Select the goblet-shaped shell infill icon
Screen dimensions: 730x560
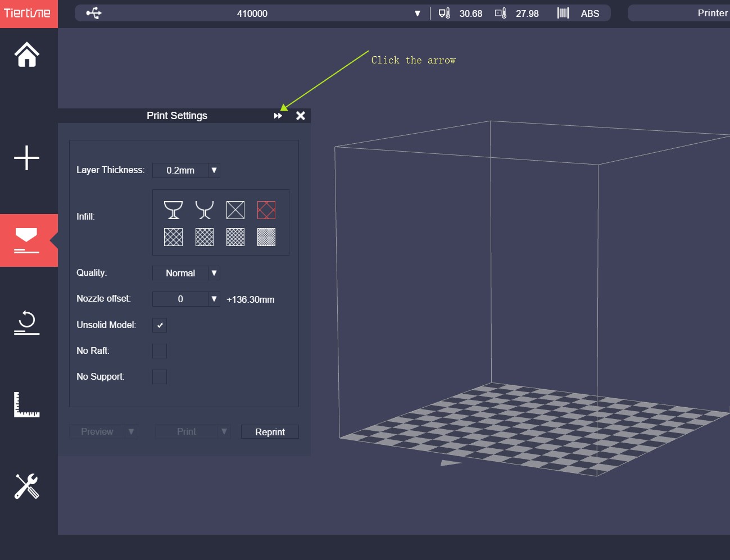coord(173,210)
